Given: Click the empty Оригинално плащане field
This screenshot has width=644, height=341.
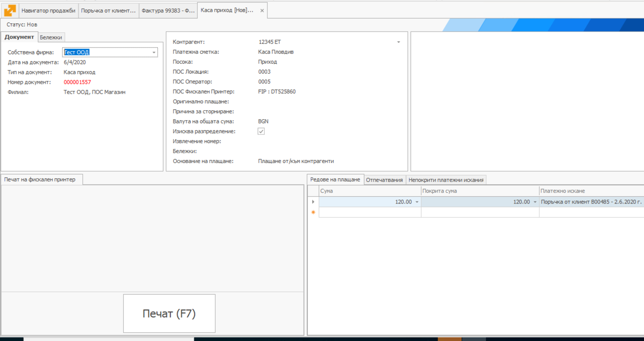Looking at the screenshot, I should coord(329,102).
